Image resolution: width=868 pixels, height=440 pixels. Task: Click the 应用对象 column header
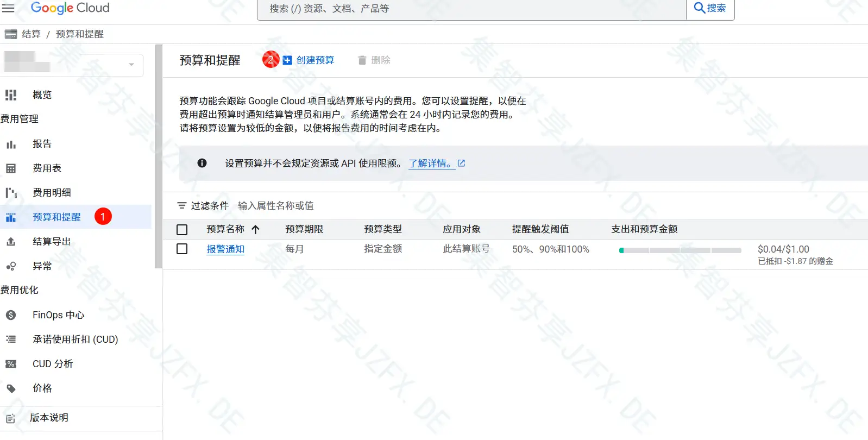[x=462, y=229]
